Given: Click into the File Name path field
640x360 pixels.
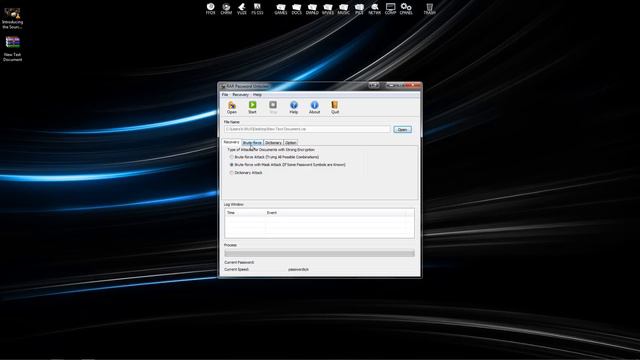Looking at the screenshot, I should coord(307,129).
